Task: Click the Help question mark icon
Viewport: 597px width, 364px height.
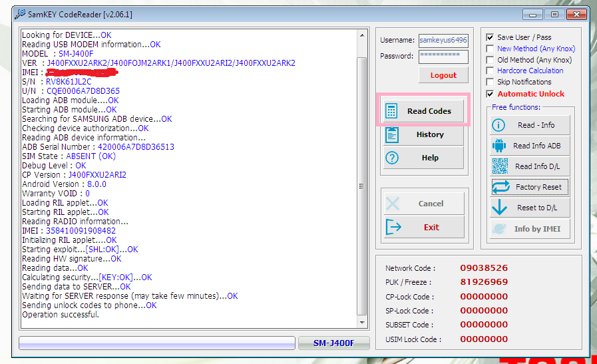Action: (392, 158)
